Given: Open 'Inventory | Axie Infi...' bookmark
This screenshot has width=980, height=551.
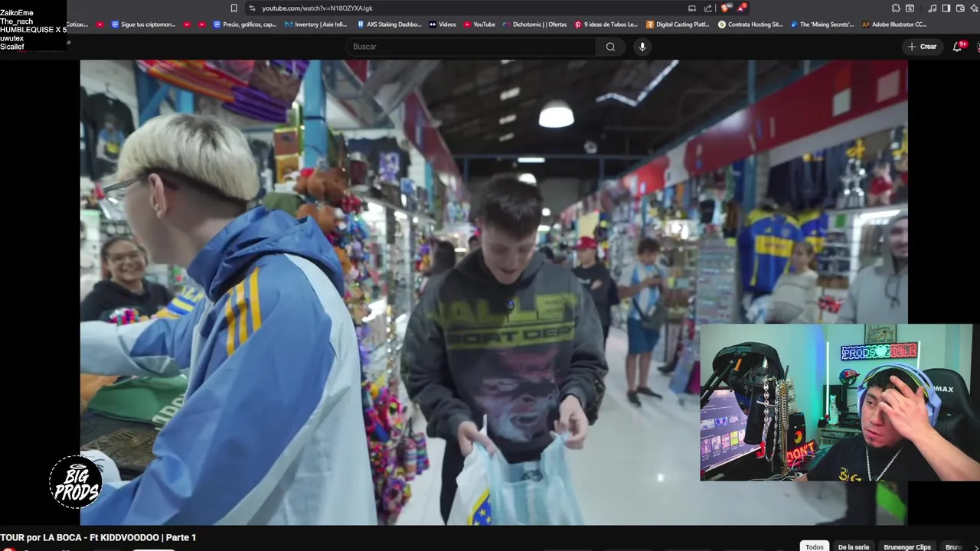Looking at the screenshot, I should [x=315, y=24].
